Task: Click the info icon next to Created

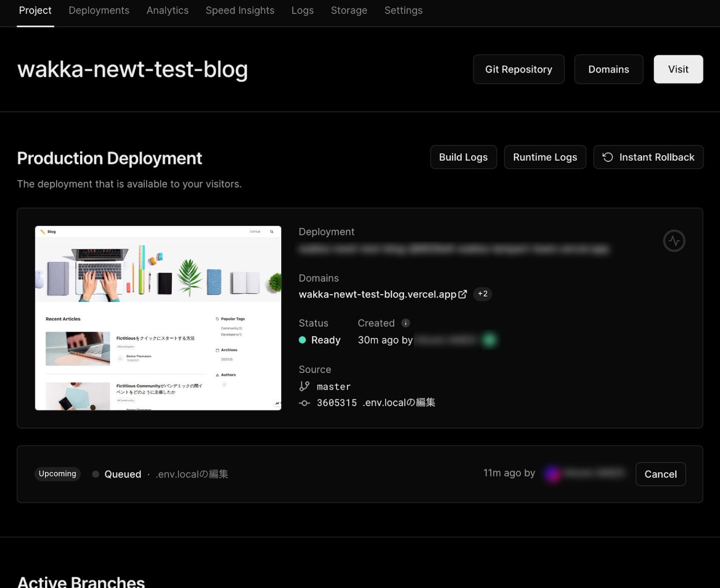Action: (405, 323)
